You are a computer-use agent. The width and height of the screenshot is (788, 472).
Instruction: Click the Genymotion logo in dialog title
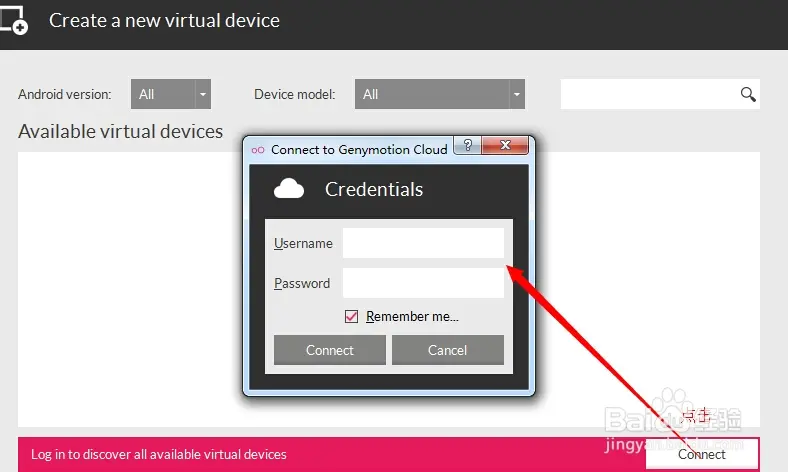pos(258,150)
